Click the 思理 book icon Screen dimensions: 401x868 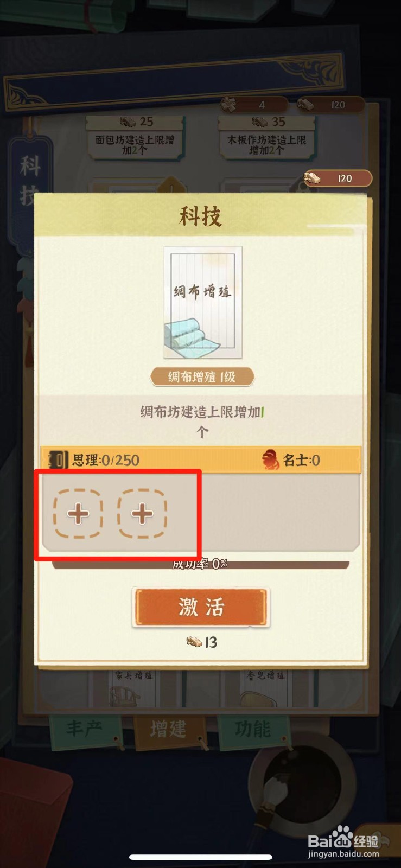pos(58,460)
